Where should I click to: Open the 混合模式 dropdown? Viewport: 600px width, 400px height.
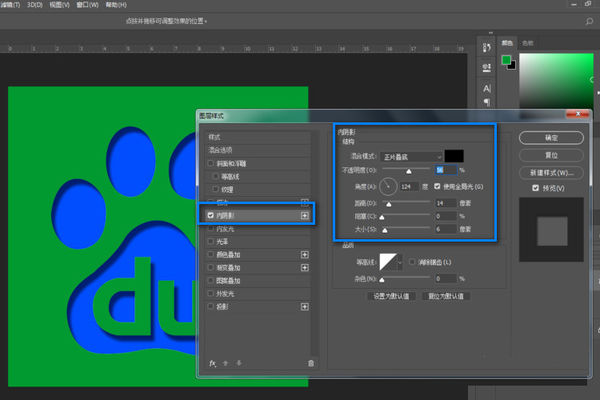[x=412, y=157]
